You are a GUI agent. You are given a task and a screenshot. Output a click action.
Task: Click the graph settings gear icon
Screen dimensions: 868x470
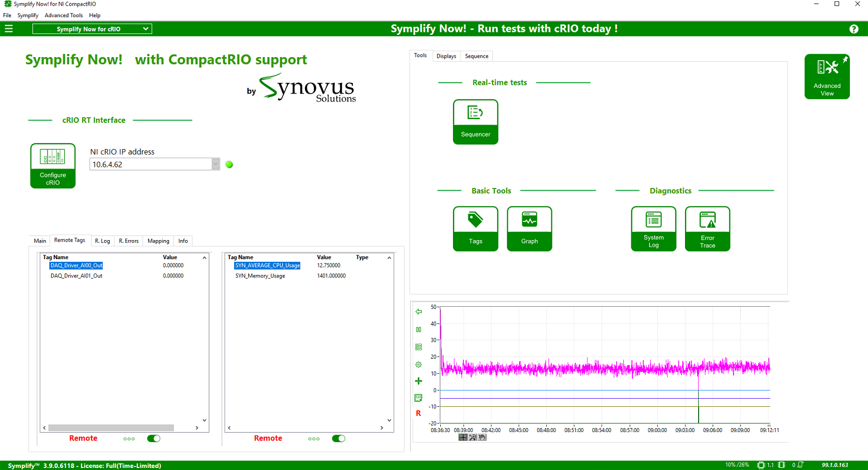[x=419, y=364]
